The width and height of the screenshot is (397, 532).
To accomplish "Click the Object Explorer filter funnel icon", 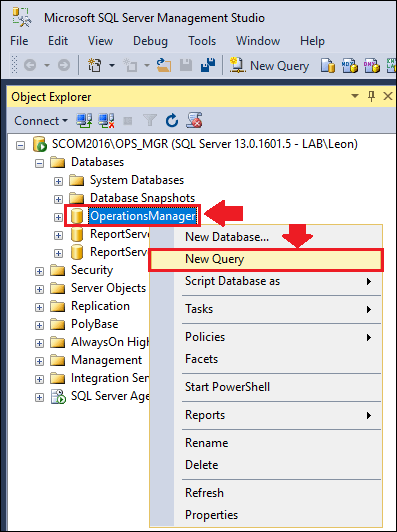I will coord(150,121).
